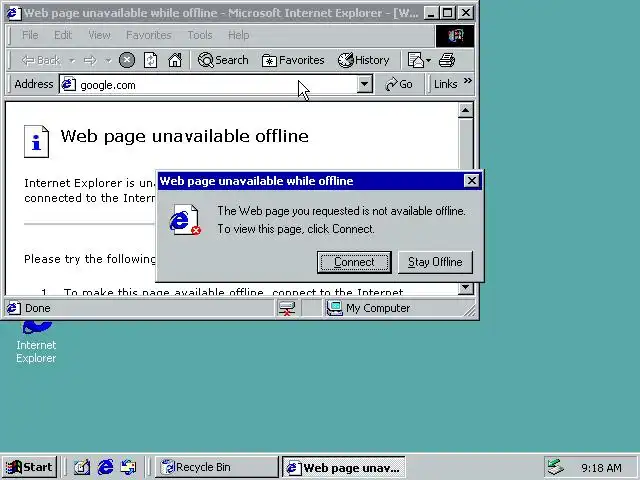Open the Favorites menu
This screenshot has height=480, width=640.
(149, 35)
